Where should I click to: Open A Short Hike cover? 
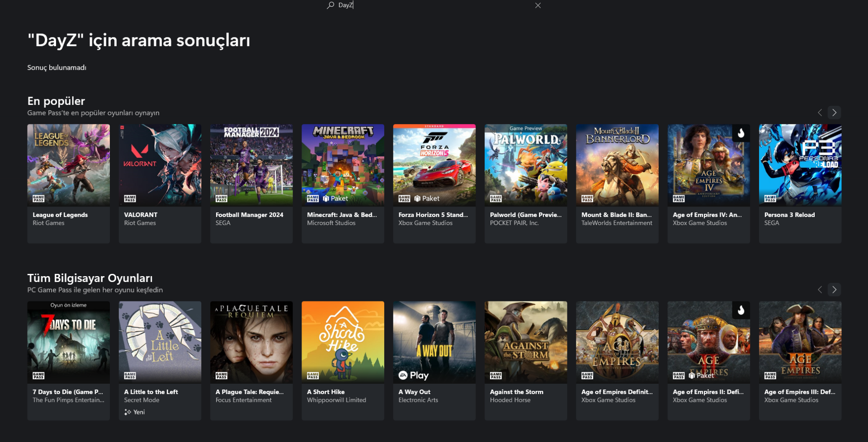click(x=343, y=343)
